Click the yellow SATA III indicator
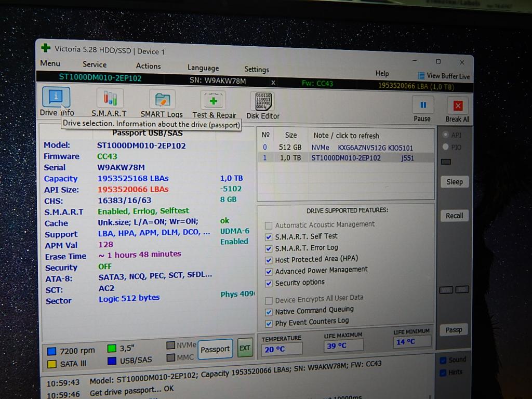This screenshot has width=532, height=399. click(x=52, y=364)
